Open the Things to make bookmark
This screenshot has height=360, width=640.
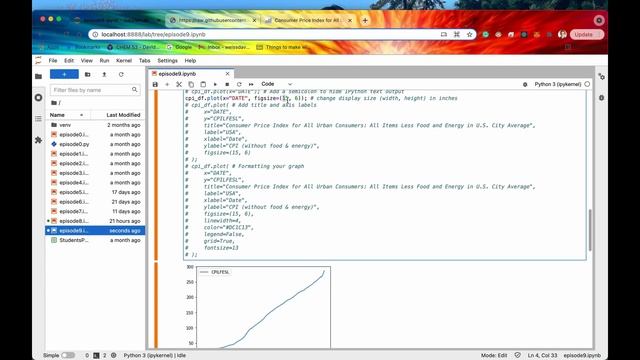282,47
